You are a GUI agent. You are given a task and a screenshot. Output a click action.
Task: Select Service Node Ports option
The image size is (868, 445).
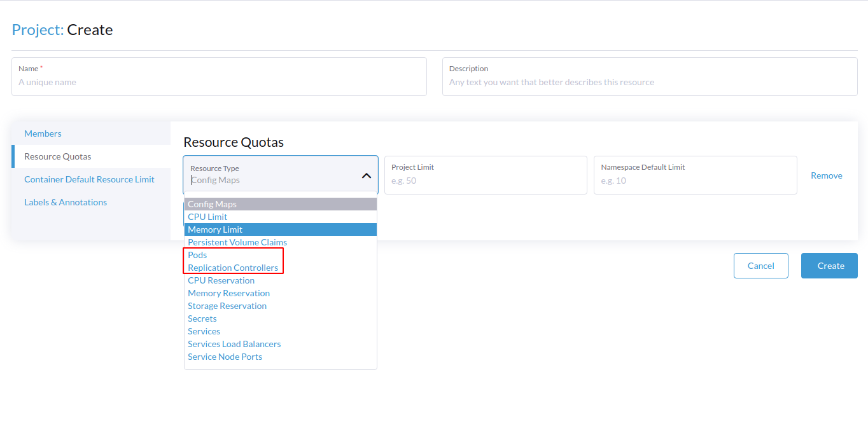(225, 357)
